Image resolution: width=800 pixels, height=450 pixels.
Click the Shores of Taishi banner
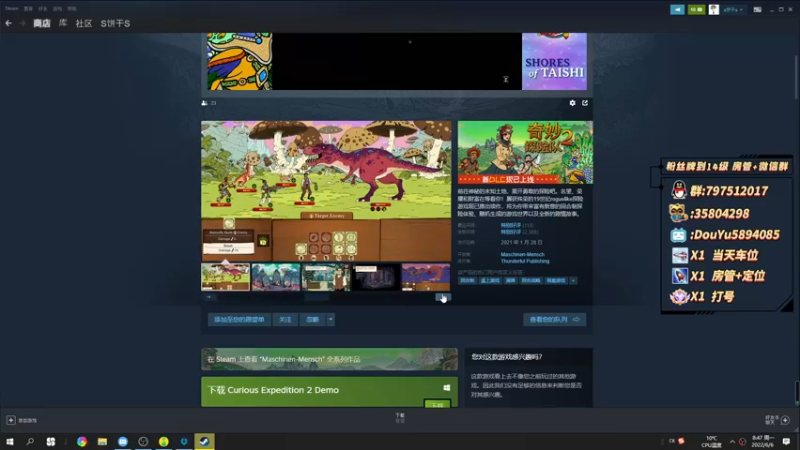554,61
